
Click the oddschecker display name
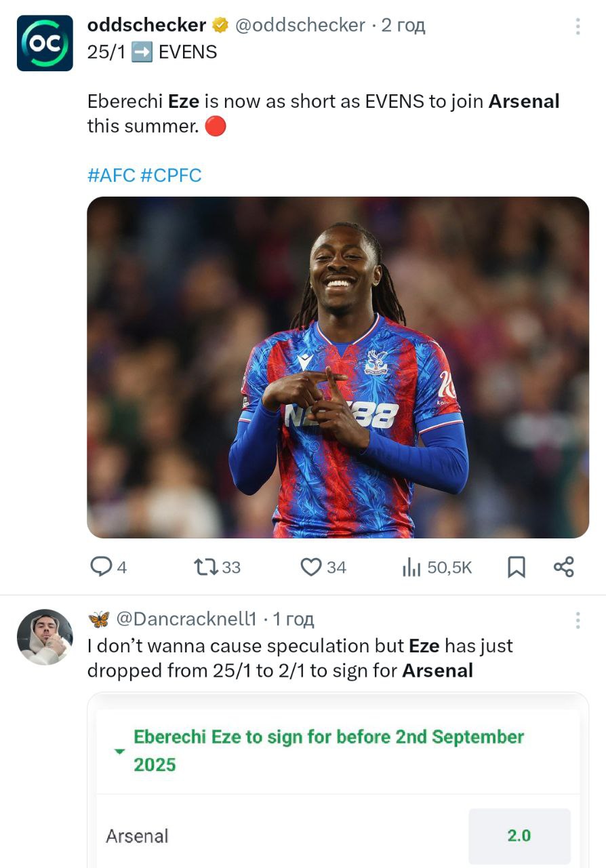point(146,26)
